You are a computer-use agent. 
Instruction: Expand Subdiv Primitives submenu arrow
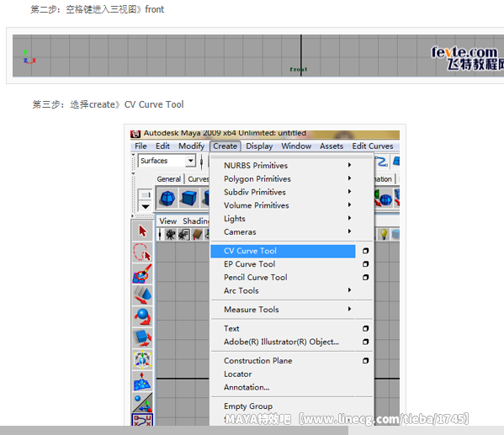coord(350,192)
